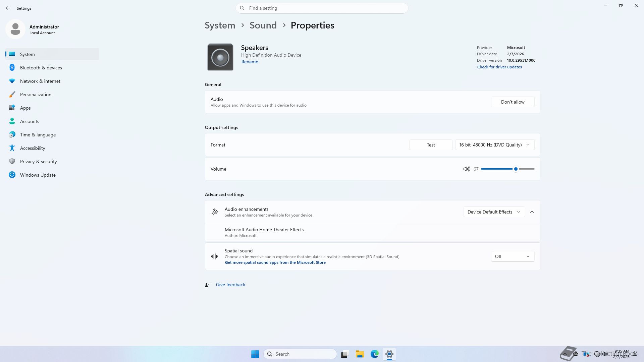Image resolution: width=644 pixels, height=362 pixels.
Task: Click the Test format button
Action: click(x=431, y=145)
